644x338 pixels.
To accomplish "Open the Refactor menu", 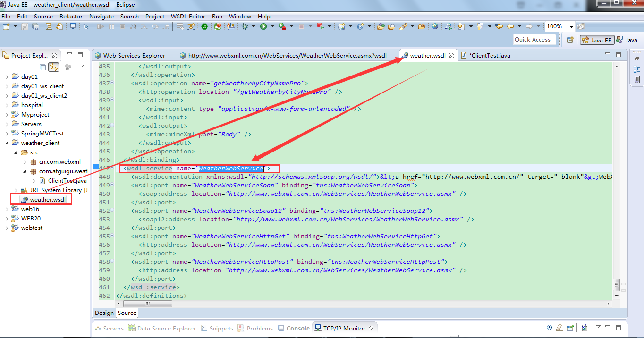I will pyautogui.click(x=71, y=16).
